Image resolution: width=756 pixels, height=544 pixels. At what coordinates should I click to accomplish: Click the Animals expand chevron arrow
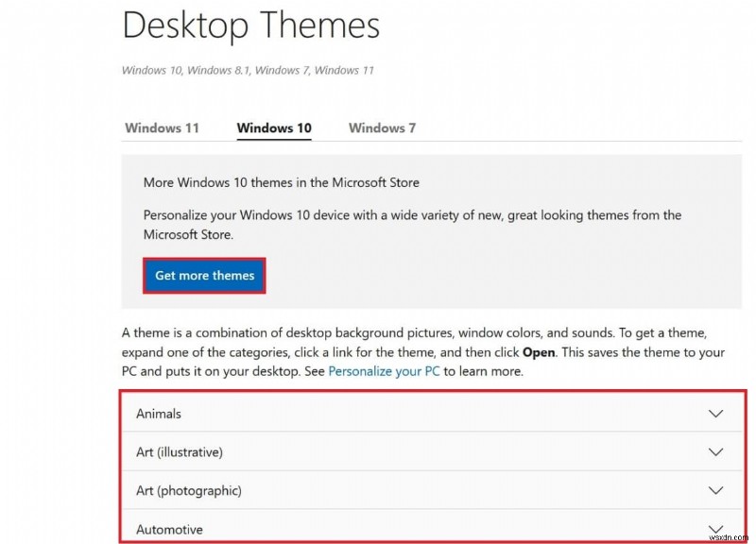pos(715,414)
